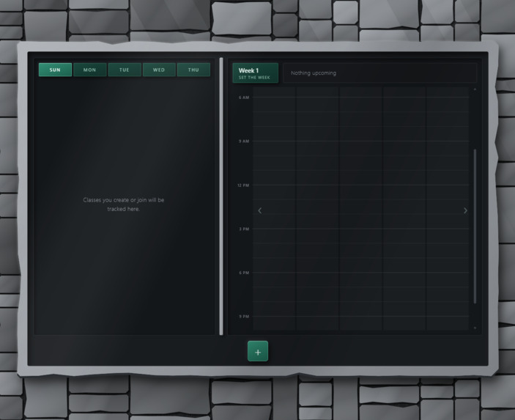Click the 9 PM time label
Screen dimensions: 515x420
244,317
